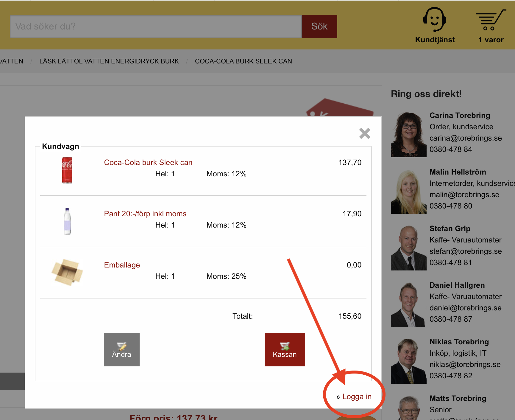Click the water bottle Pant thumbnail
This screenshot has width=515, height=420.
67,221
